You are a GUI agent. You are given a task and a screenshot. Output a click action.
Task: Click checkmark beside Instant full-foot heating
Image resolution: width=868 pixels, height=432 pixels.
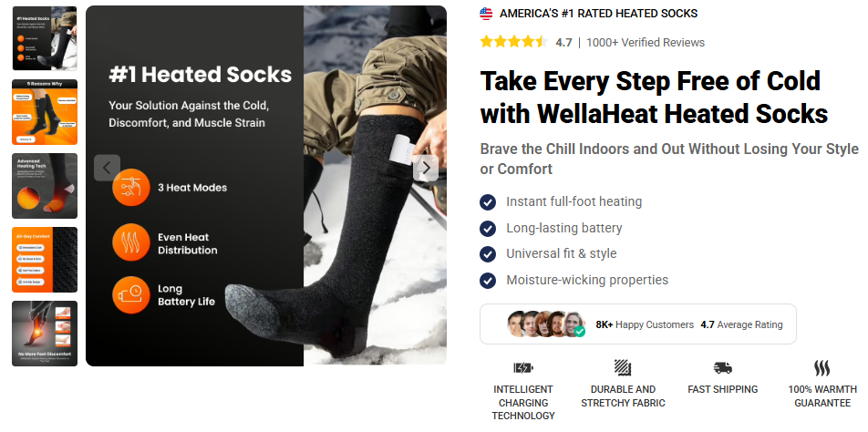(x=488, y=202)
